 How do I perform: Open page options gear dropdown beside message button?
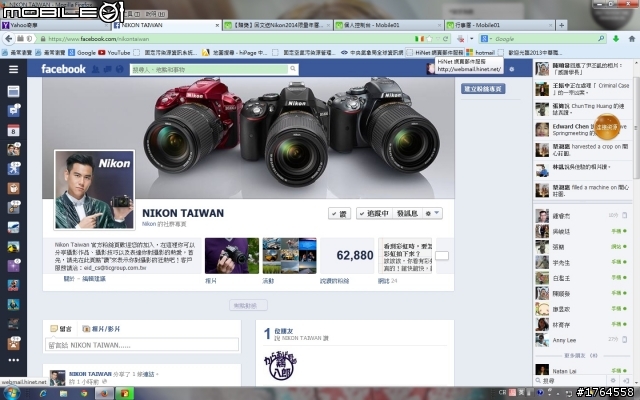[x=432, y=213]
